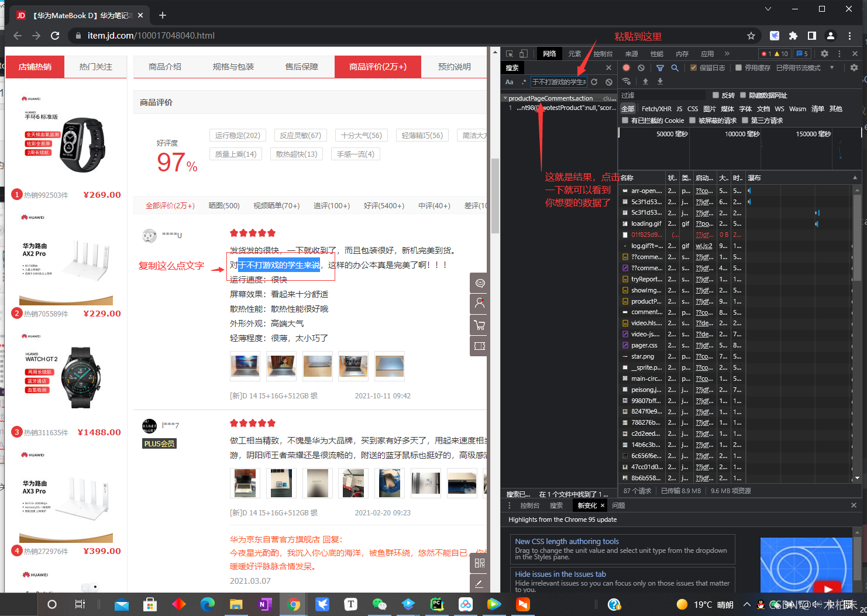This screenshot has height=616, width=867.
Task: Switch to the 问题 drawer tab
Action: click(618, 505)
